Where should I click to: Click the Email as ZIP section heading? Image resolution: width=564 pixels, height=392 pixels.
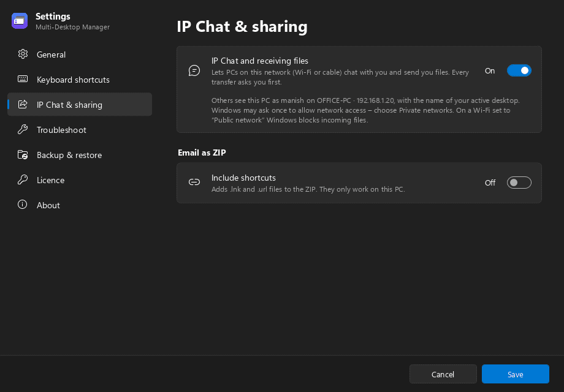[x=202, y=153]
